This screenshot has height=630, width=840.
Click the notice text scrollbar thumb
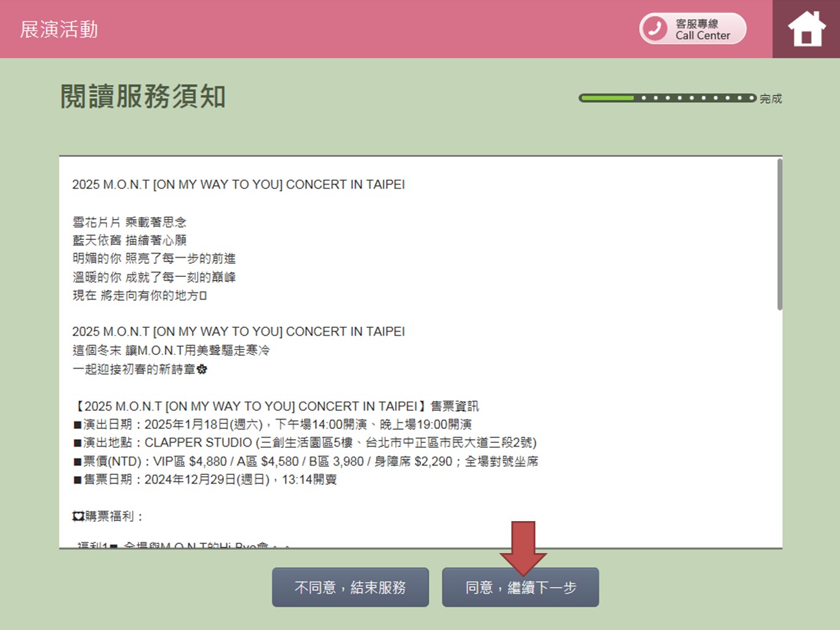pyautogui.click(x=779, y=234)
